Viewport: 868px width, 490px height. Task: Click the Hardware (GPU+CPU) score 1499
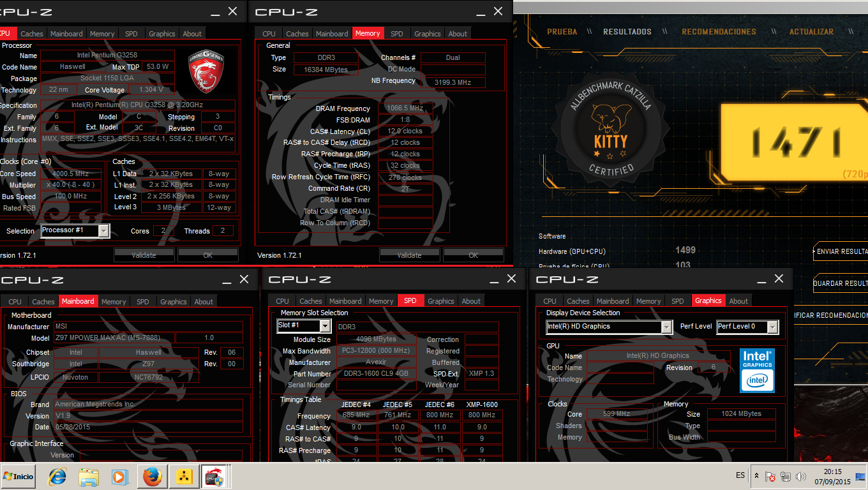pos(685,250)
